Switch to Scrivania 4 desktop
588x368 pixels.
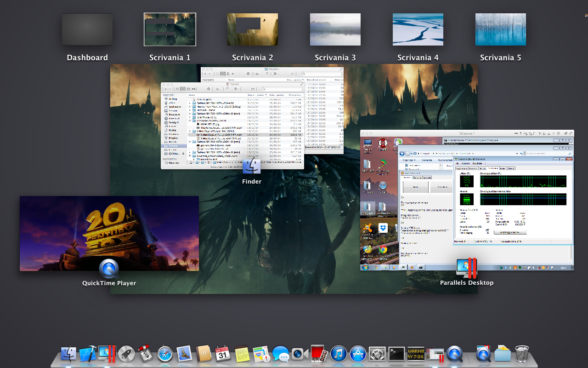418,29
